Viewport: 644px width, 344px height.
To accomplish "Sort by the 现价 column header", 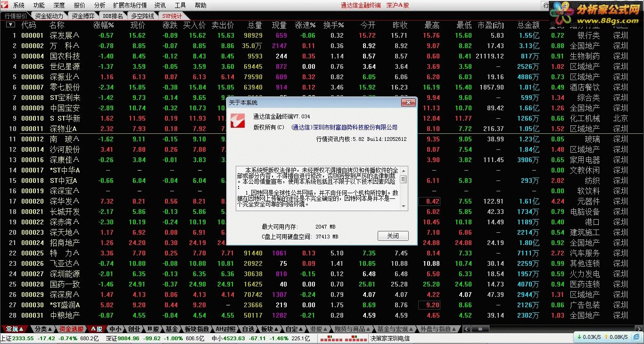I will [138, 25].
